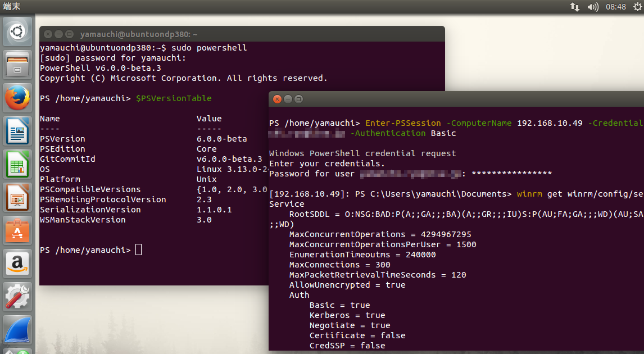Screen dimensions: 644x354
Task: Open Ubuntu Software Center icon
Action: pyautogui.click(x=17, y=231)
